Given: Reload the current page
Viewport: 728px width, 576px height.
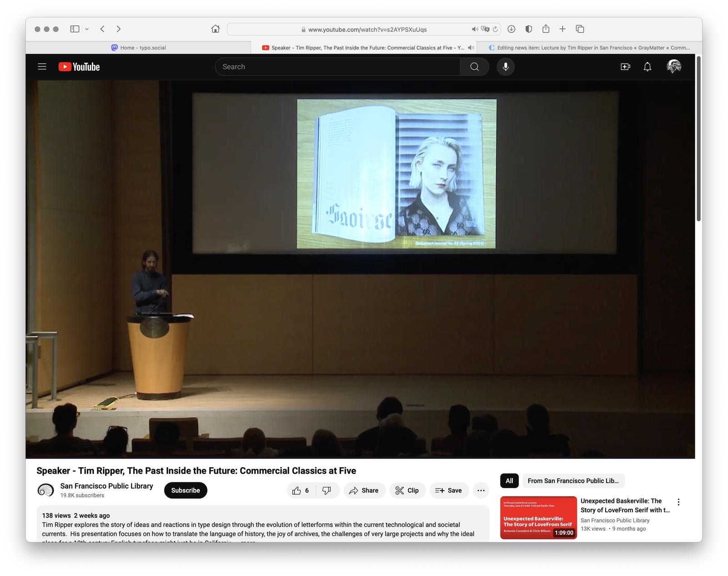Looking at the screenshot, I should pos(495,29).
